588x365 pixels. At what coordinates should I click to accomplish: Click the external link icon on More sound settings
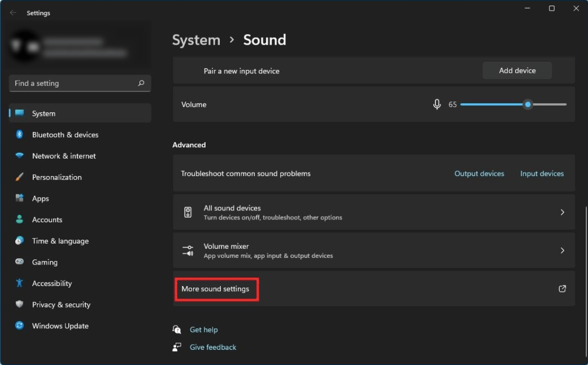pos(562,288)
